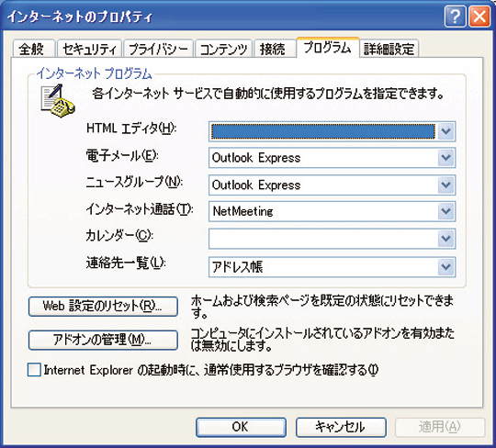Open the 電子メール dropdown list

(333, 158)
